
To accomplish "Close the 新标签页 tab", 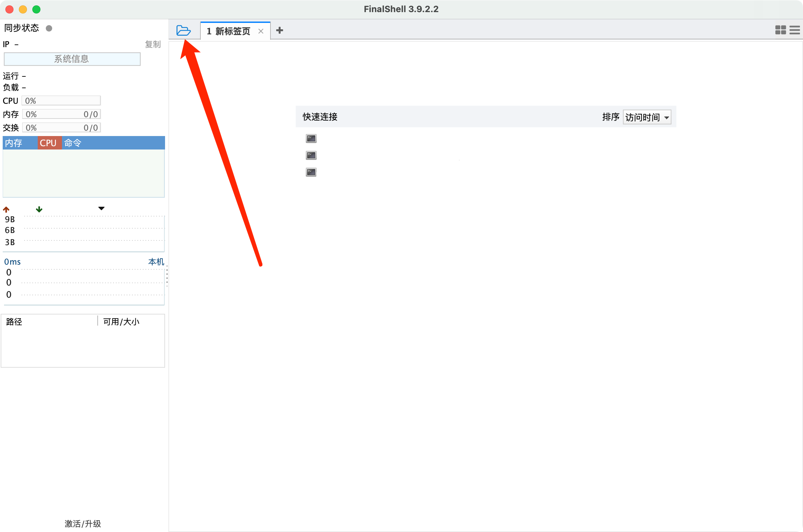I will [x=261, y=31].
